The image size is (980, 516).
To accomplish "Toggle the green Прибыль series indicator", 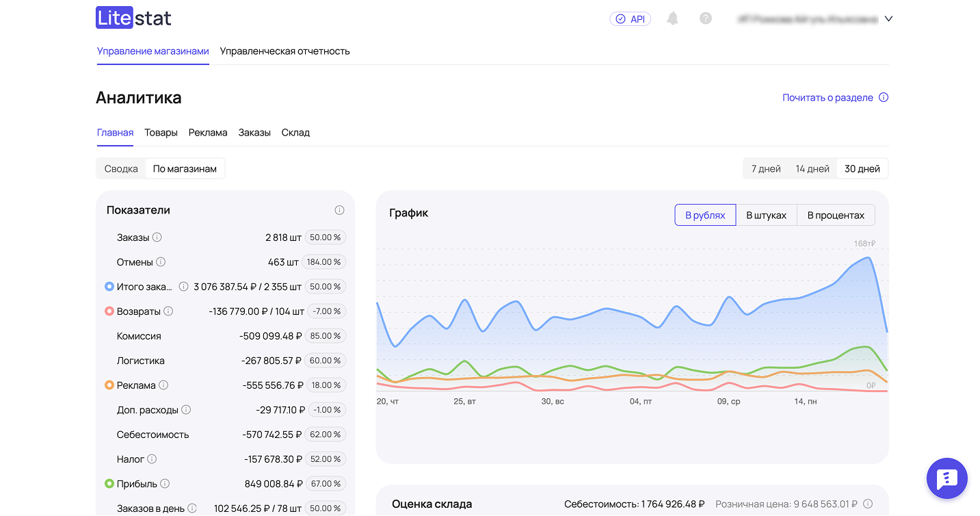I will 109,484.
